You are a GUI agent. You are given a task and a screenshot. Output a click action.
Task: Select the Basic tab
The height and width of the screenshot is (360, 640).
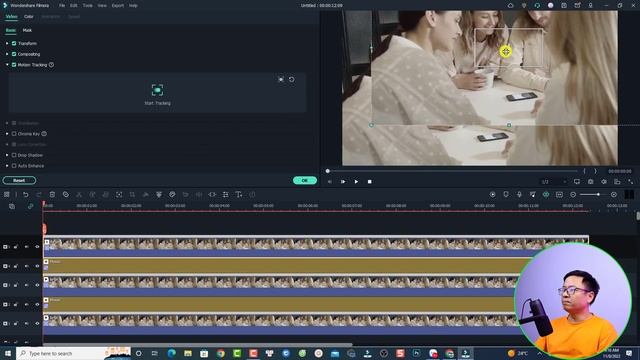(11, 30)
